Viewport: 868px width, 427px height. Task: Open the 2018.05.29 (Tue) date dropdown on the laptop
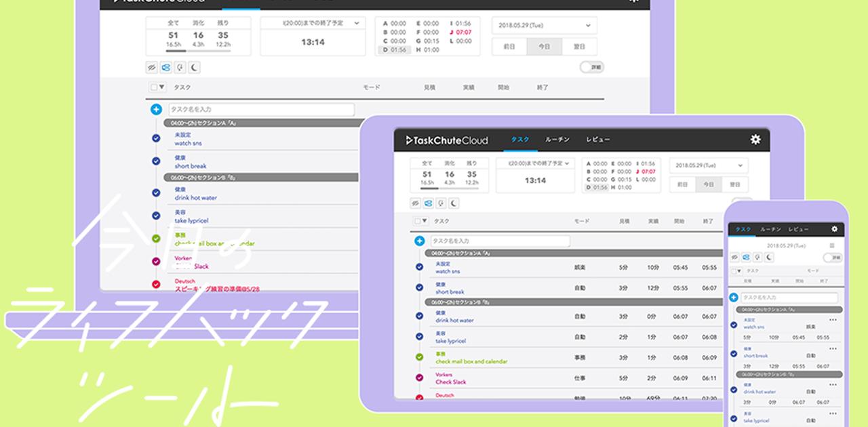pos(545,26)
